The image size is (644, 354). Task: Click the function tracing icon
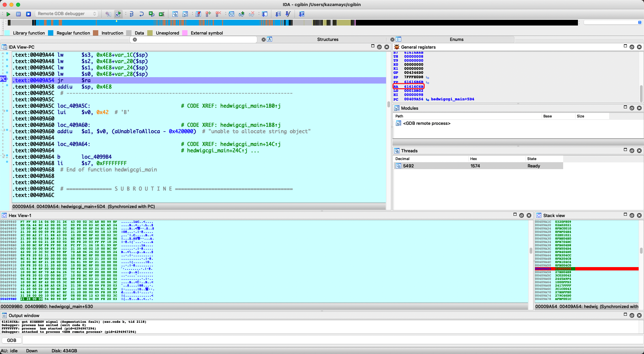(x=288, y=14)
